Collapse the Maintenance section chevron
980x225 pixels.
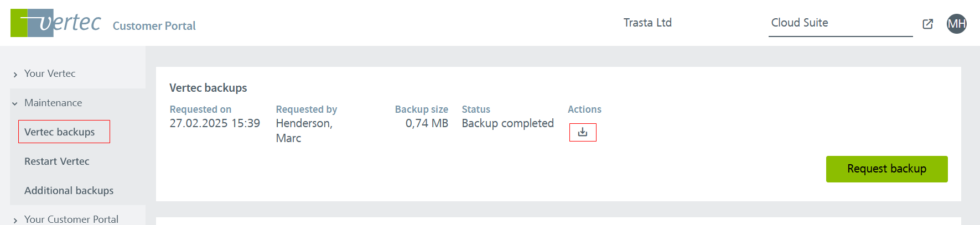click(x=15, y=103)
